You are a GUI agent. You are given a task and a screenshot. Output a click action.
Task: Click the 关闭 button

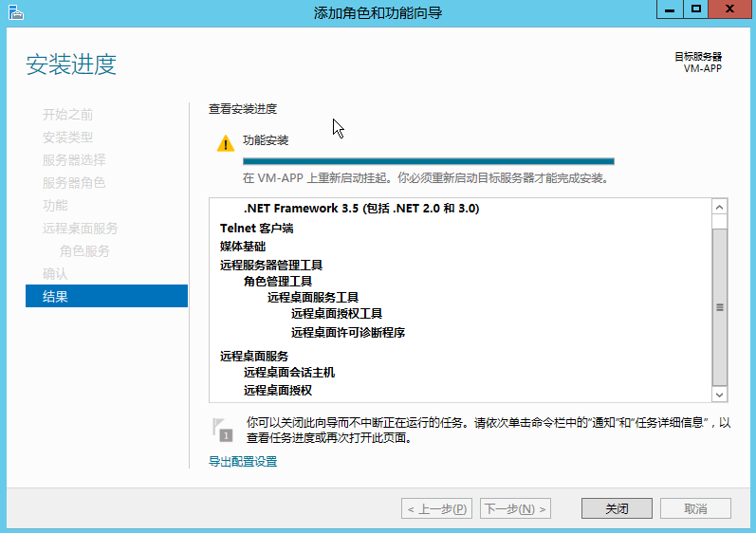click(x=617, y=508)
